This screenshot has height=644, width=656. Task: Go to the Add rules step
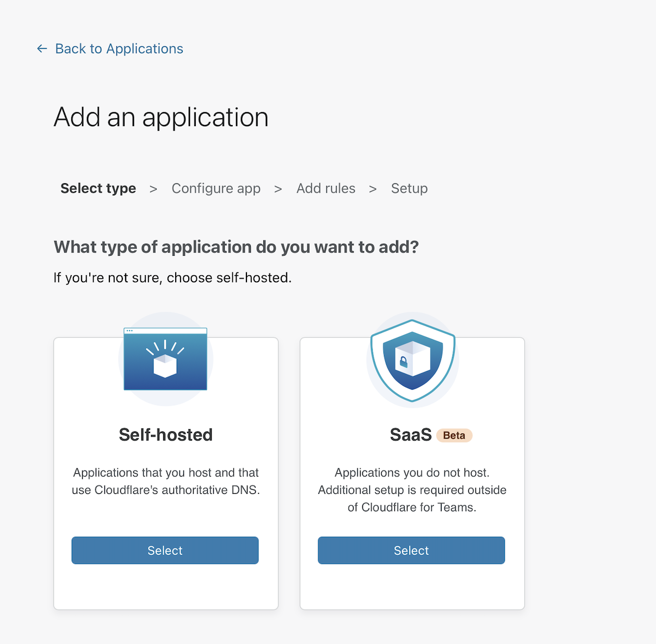pos(326,189)
